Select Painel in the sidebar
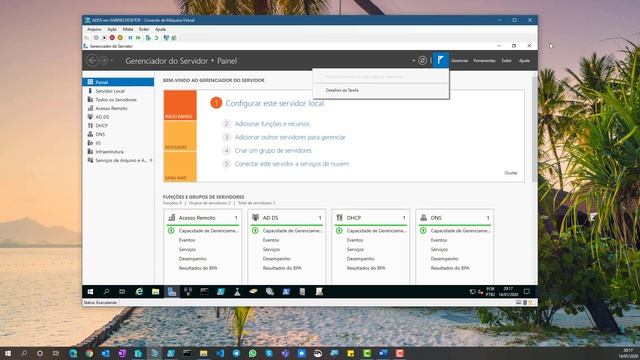Image resolution: width=640 pixels, height=360 pixels. pos(118,82)
